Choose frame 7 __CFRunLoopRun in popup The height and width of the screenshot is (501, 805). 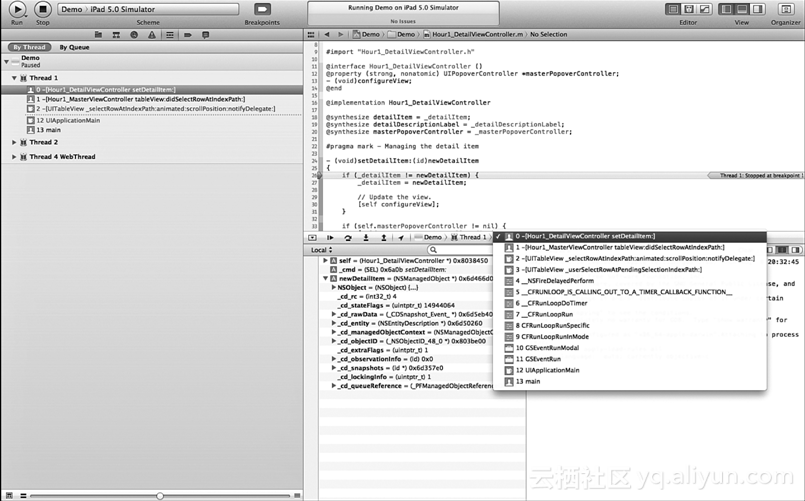point(629,314)
